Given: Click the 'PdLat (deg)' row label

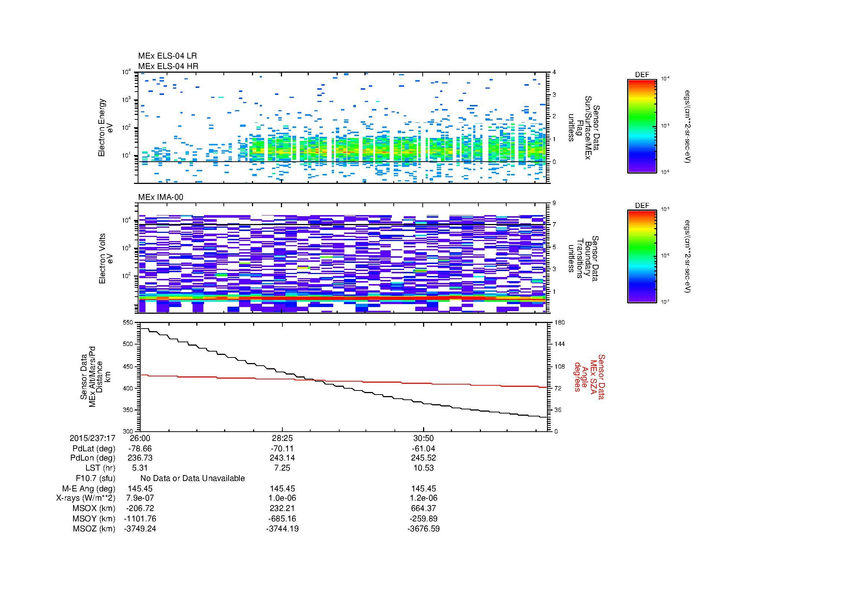Looking at the screenshot, I should 94,449.
